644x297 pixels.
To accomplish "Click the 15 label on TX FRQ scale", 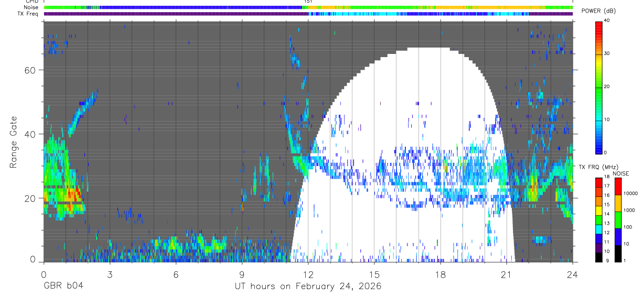I will coord(607,205).
